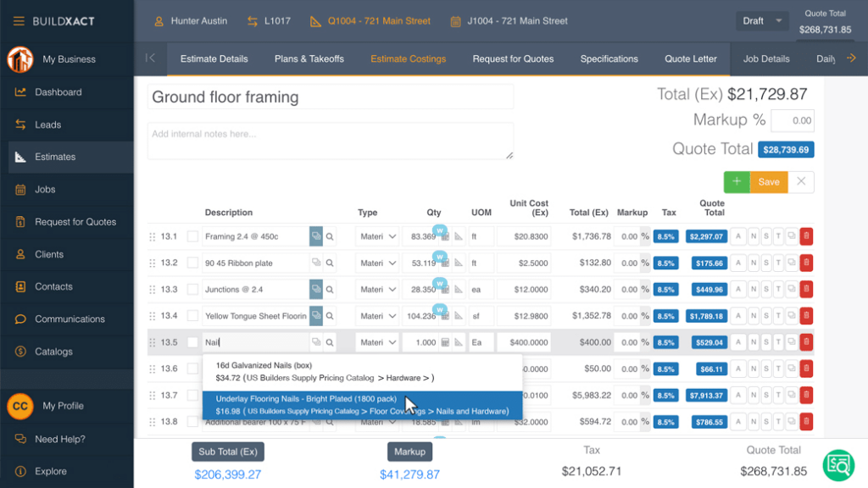868x488 pixels.
Task: Click the green plus add item button
Action: pos(736,181)
